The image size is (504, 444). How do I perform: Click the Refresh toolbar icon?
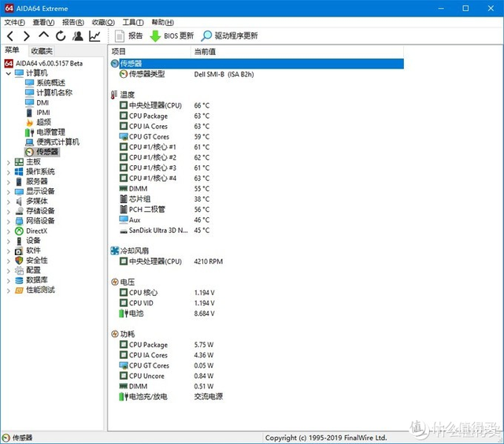(x=61, y=36)
